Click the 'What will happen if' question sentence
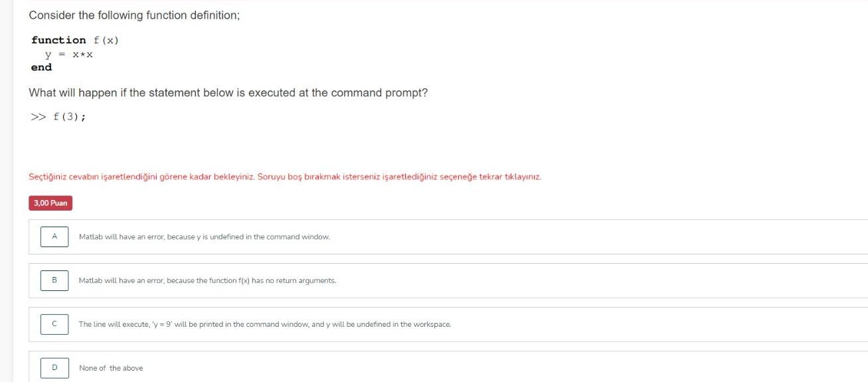The image size is (868, 382). [228, 93]
